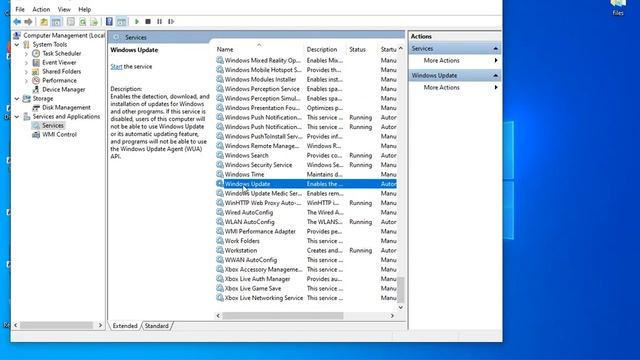Click services list vertical scrollbar down arrow
The image size is (640, 360).
point(400,307)
